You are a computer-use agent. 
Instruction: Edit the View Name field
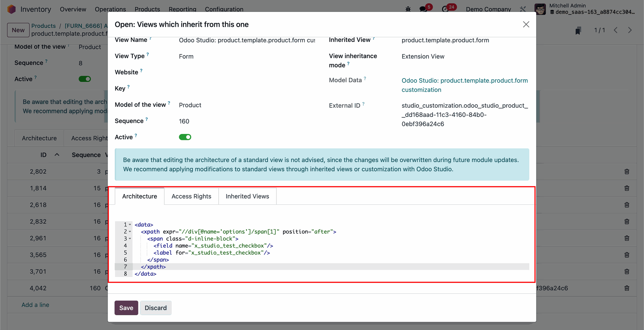247,40
